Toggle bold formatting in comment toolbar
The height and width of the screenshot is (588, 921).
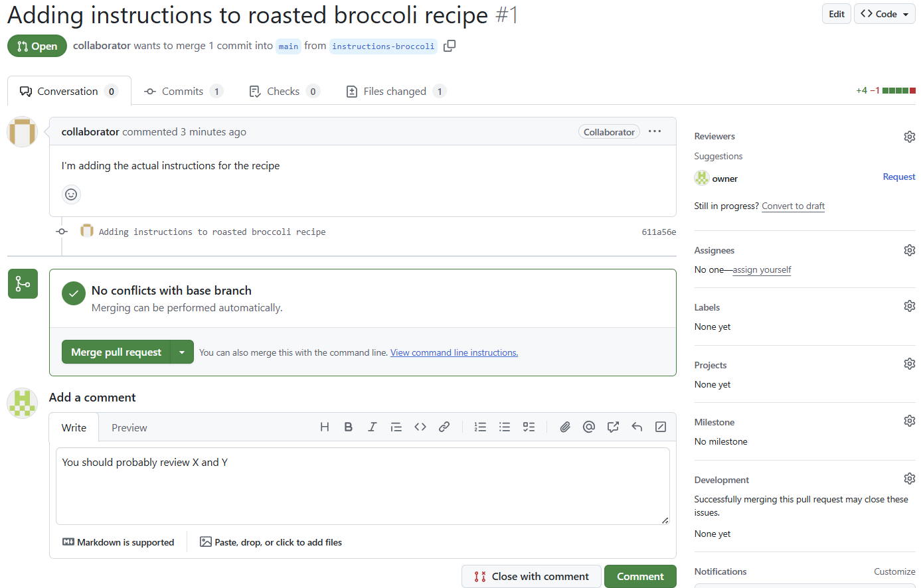[x=348, y=427]
